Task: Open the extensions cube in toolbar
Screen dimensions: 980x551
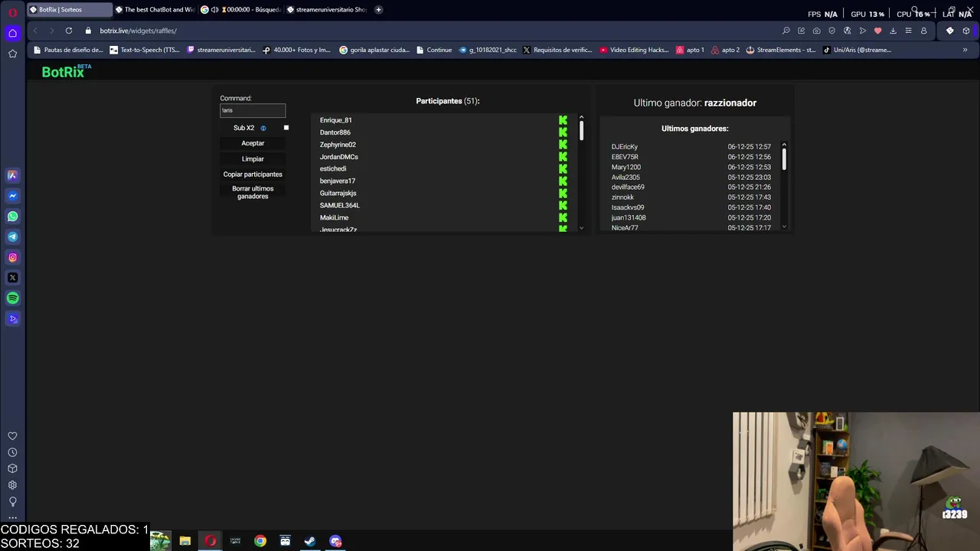Action: (x=966, y=31)
